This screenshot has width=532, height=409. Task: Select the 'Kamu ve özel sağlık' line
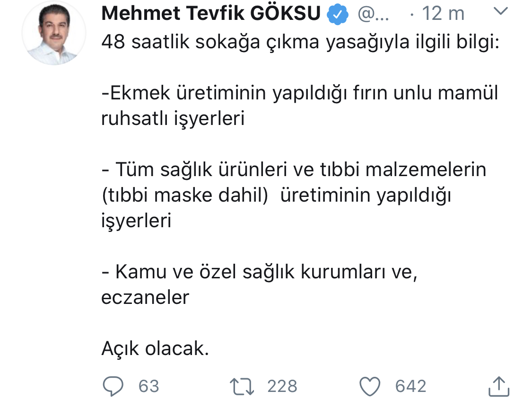coord(260,273)
